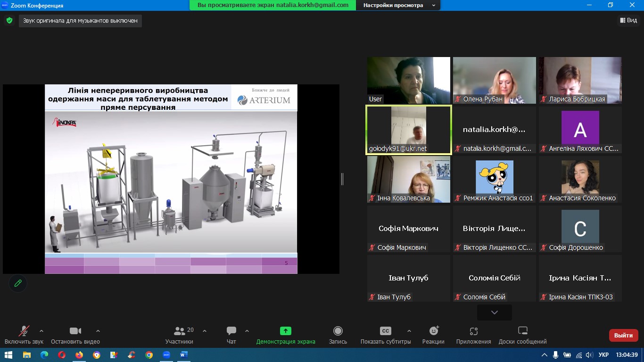Select Олена Рубан video tile
Image resolution: width=644 pixels, height=362 pixels.
495,80
